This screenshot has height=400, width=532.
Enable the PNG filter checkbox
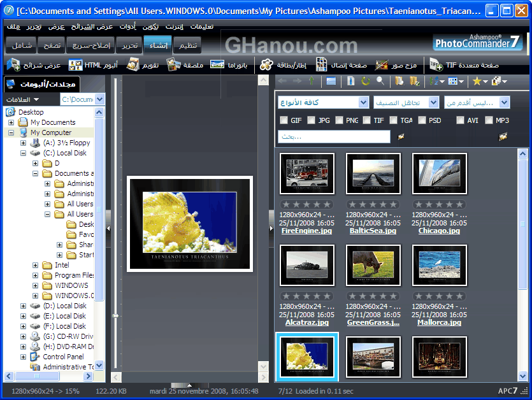[339, 120]
